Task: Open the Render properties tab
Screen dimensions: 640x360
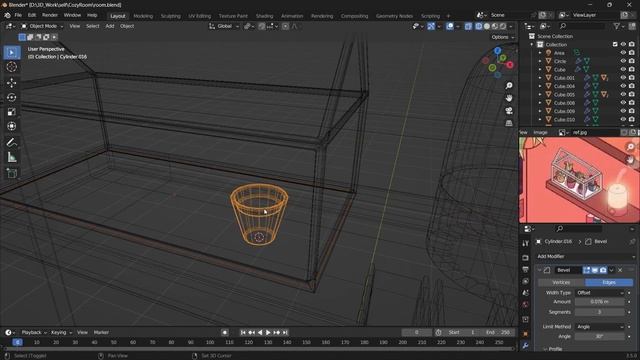Action: click(x=525, y=258)
